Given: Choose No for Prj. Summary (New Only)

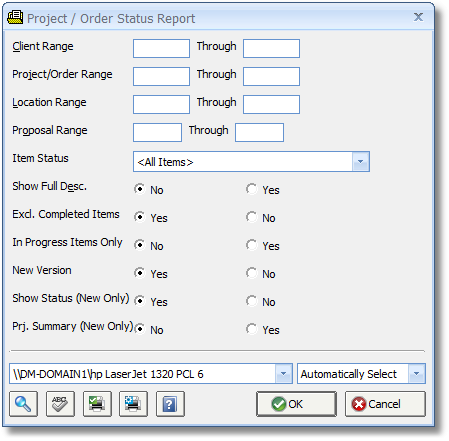Looking at the screenshot, I should (x=140, y=329).
